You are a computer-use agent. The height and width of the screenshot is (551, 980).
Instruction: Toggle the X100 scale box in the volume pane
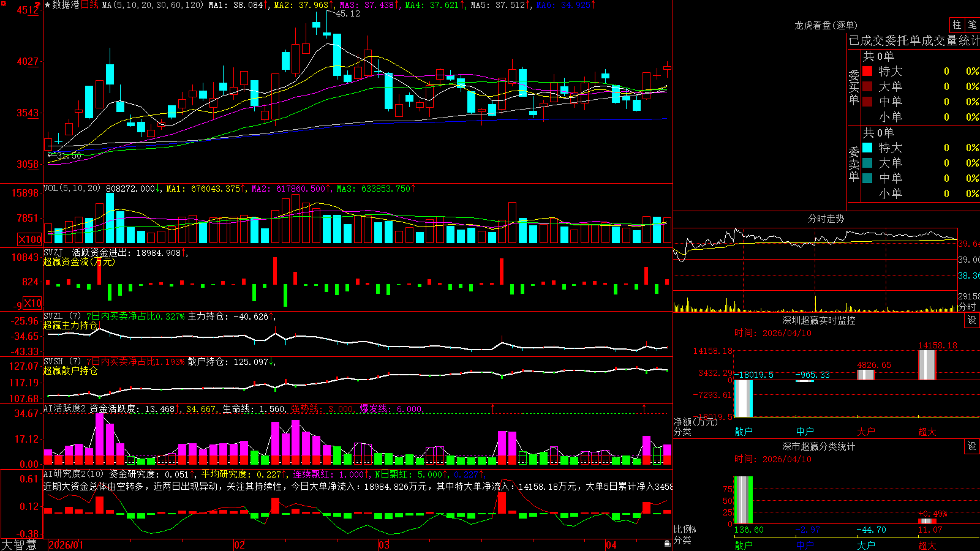click(x=30, y=239)
